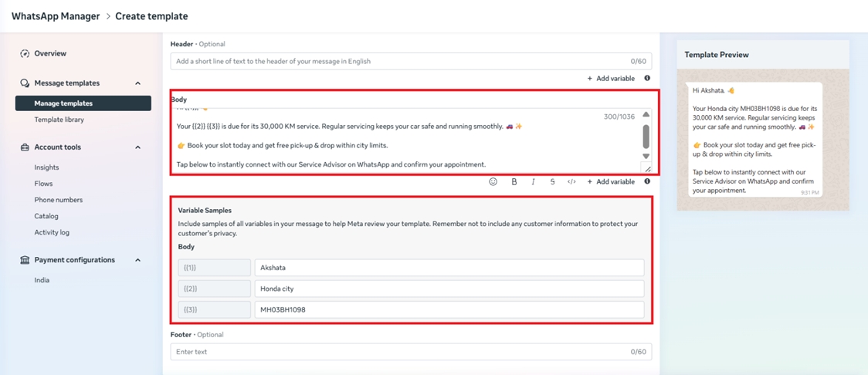Click the emoji picker icon

pyautogui.click(x=493, y=182)
